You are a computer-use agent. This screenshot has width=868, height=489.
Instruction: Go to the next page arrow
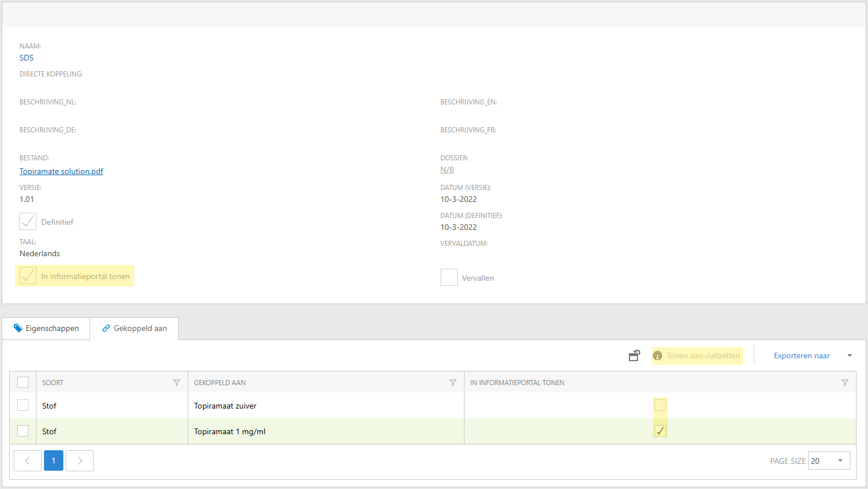[79, 460]
